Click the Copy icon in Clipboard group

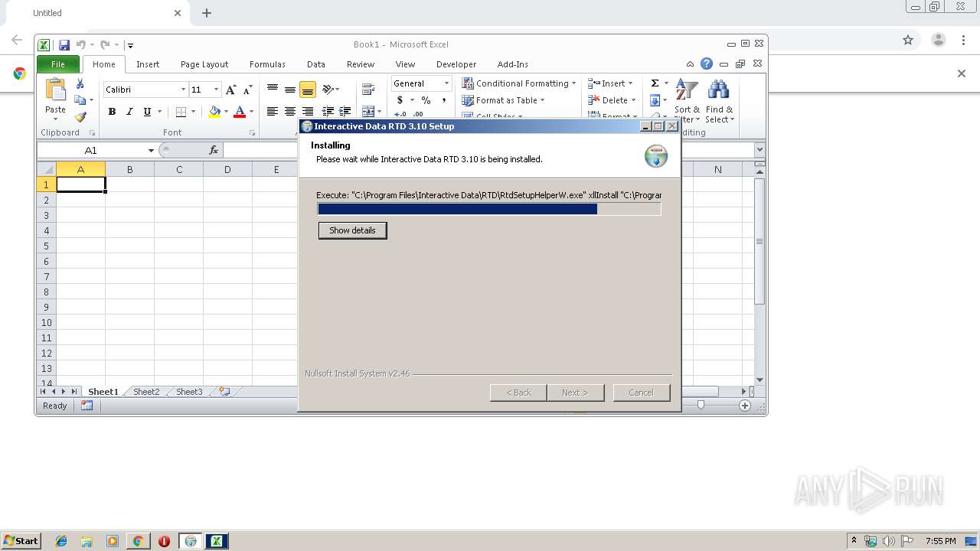tap(80, 100)
